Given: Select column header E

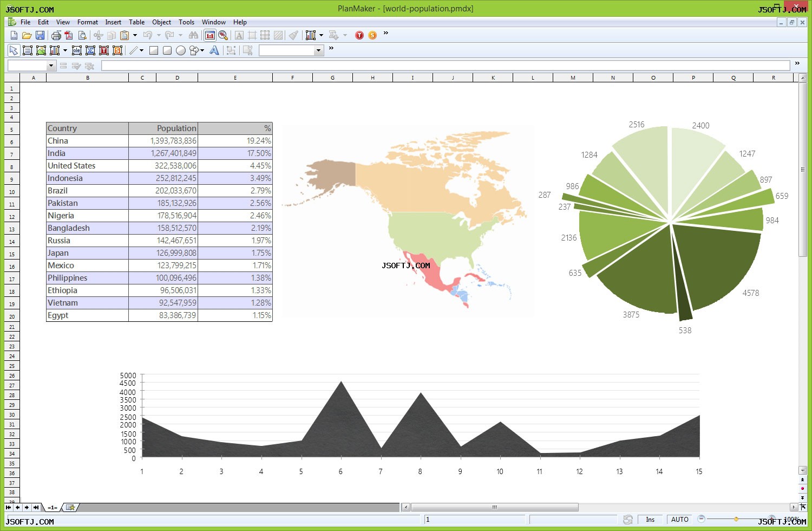Looking at the screenshot, I should click(x=235, y=77).
